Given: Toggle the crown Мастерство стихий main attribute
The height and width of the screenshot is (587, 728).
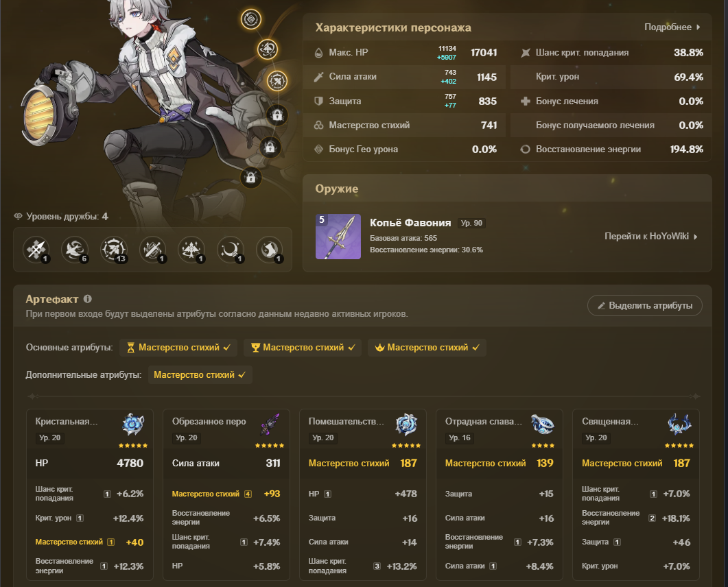Looking at the screenshot, I should point(427,348).
